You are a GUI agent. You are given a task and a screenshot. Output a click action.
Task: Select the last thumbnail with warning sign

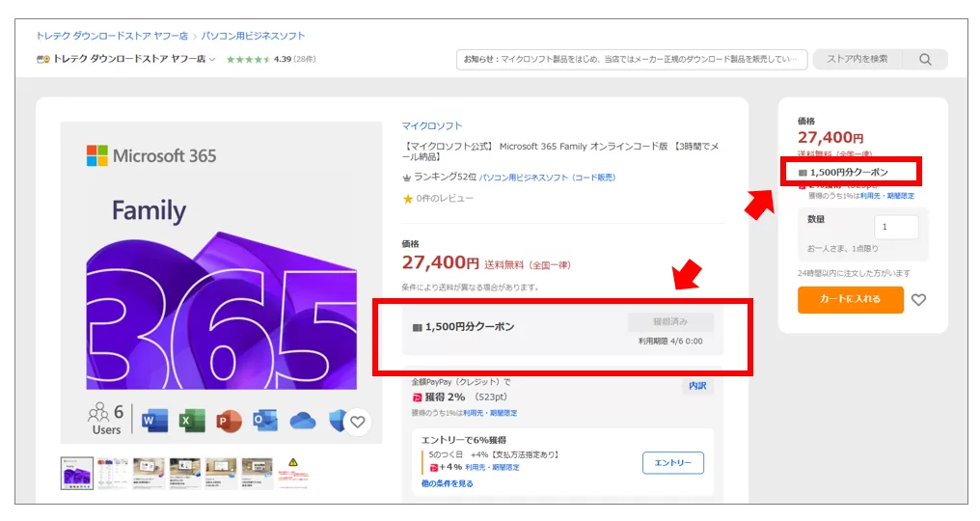click(x=293, y=474)
